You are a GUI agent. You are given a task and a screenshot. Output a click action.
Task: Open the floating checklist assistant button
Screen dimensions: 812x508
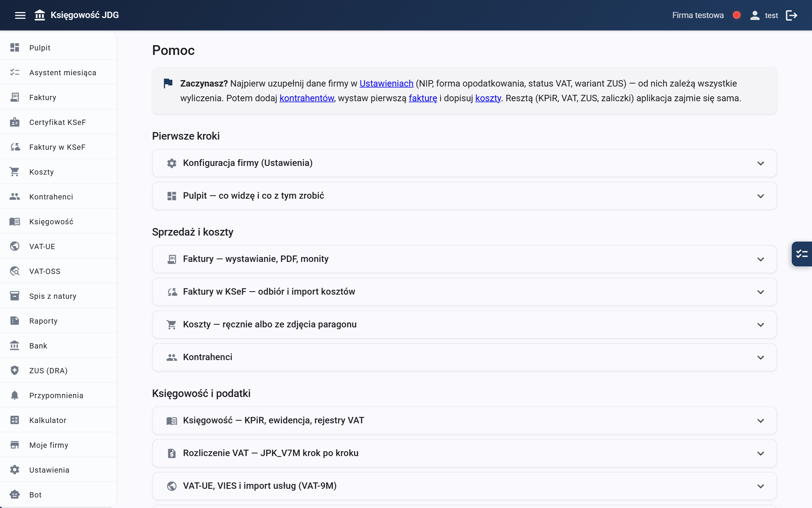pos(802,254)
